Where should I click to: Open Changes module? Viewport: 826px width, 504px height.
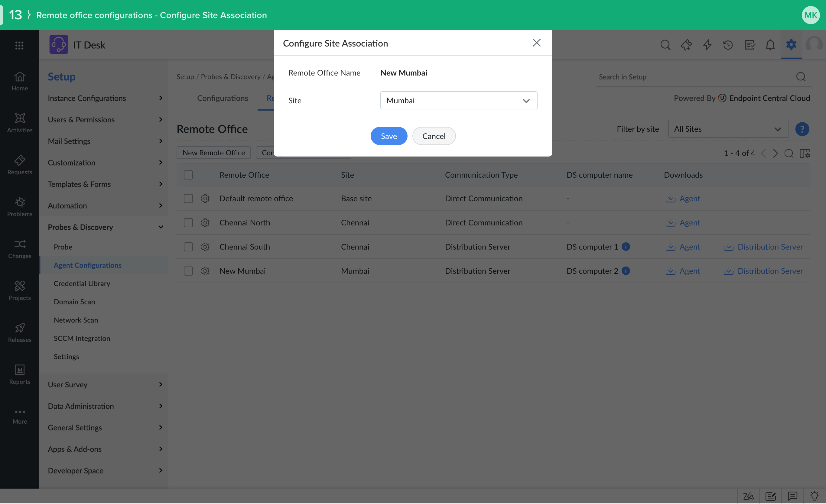click(x=19, y=249)
